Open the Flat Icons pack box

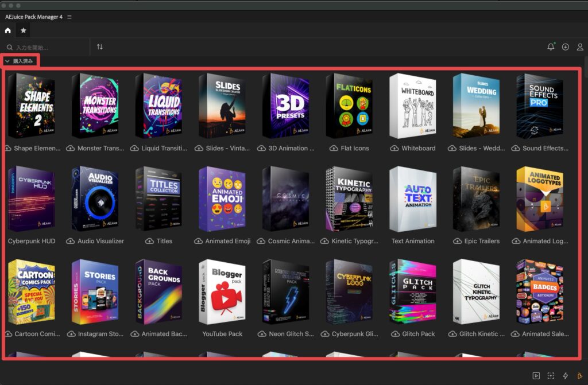coord(350,106)
